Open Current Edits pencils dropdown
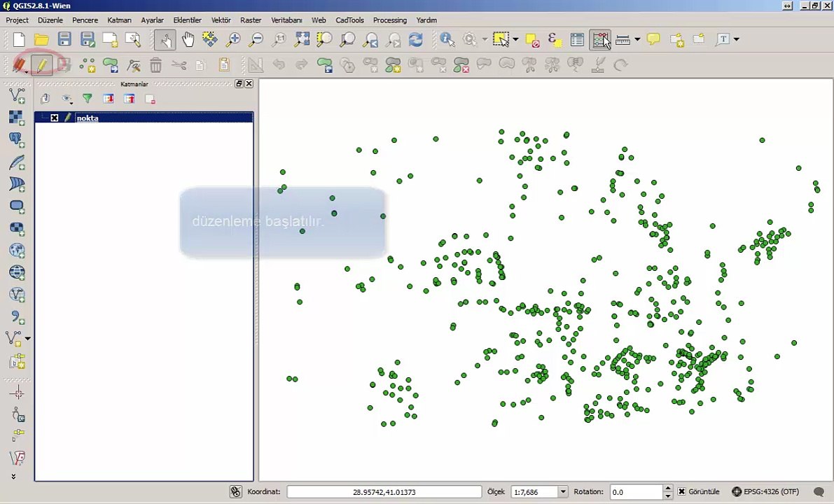This screenshot has width=834, height=504. click(20, 65)
